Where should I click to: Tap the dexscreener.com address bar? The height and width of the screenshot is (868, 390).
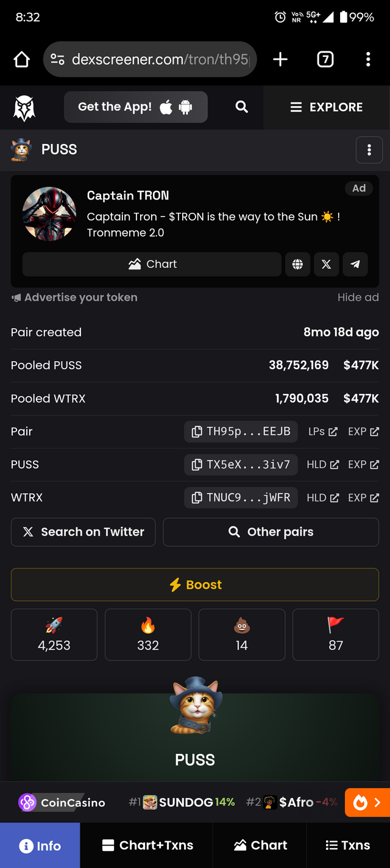(x=151, y=59)
